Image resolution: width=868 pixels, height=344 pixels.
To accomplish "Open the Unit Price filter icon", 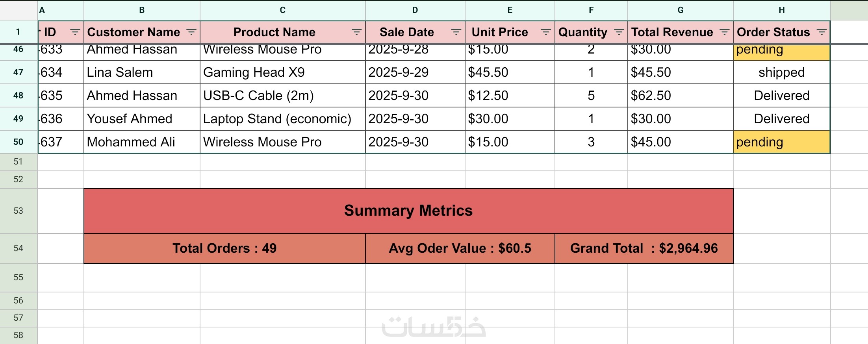I will pos(546,32).
